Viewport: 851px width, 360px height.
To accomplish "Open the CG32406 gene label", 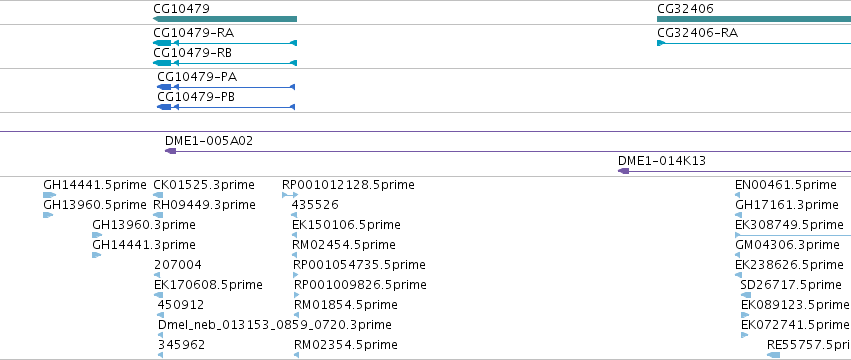I will (x=685, y=9).
